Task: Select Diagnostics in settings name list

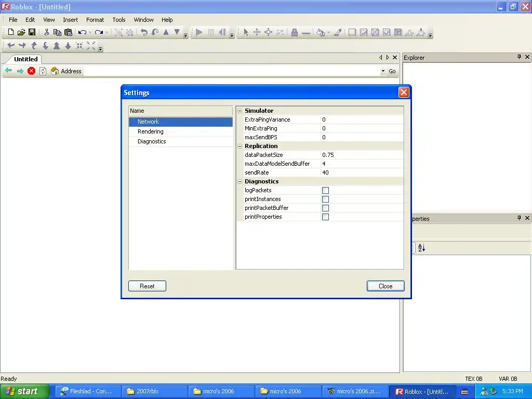Action: [180, 141]
